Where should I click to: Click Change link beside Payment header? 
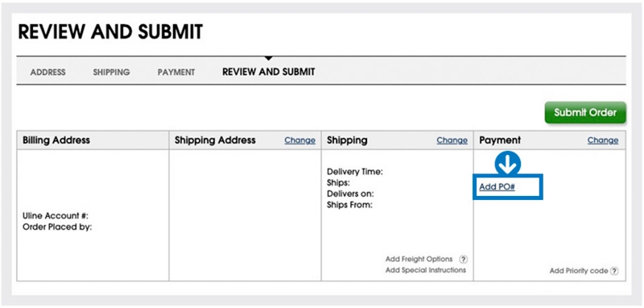click(x=602, y=140)
